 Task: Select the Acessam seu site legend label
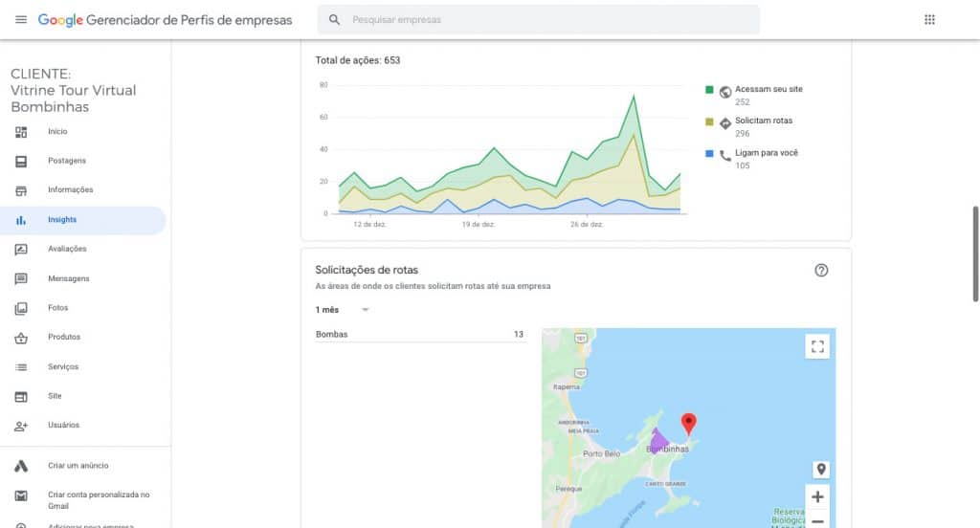[768, 89]
